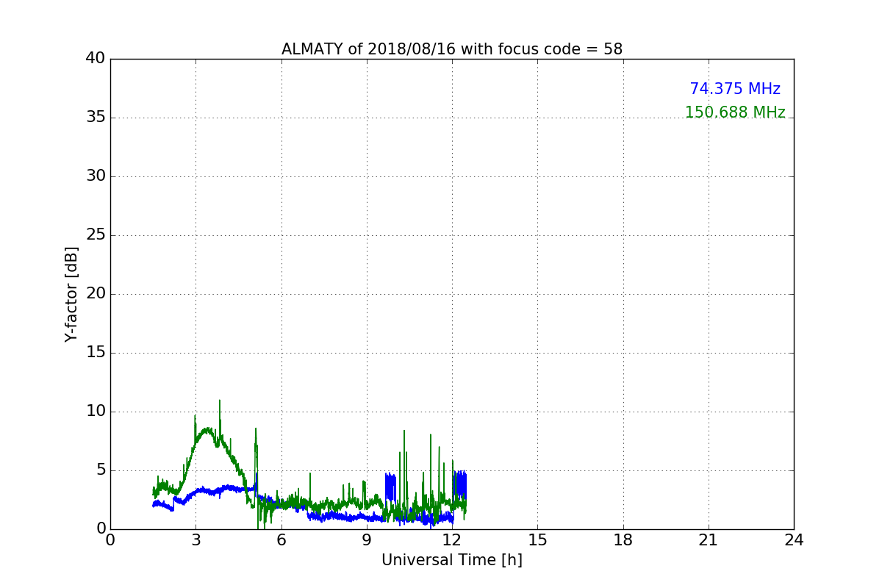Click the 'Universal Time [h]' axis label
The width and height of the screenshot is (882, 588).
point(452,560)
